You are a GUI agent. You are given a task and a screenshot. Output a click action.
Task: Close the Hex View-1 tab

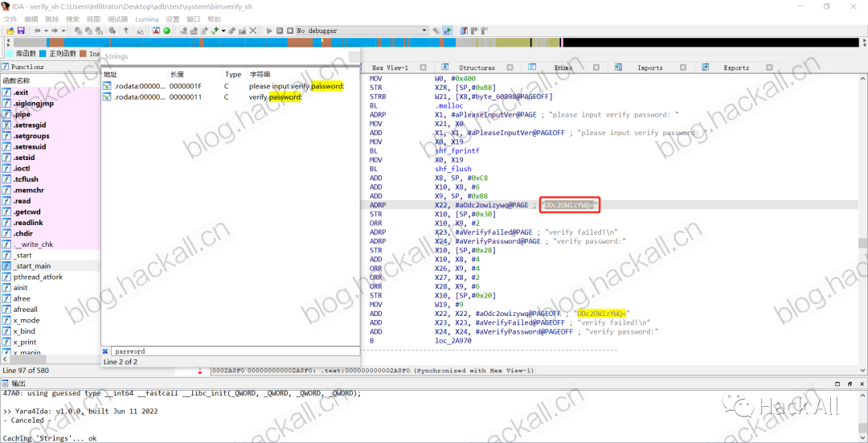pos(423,68)
